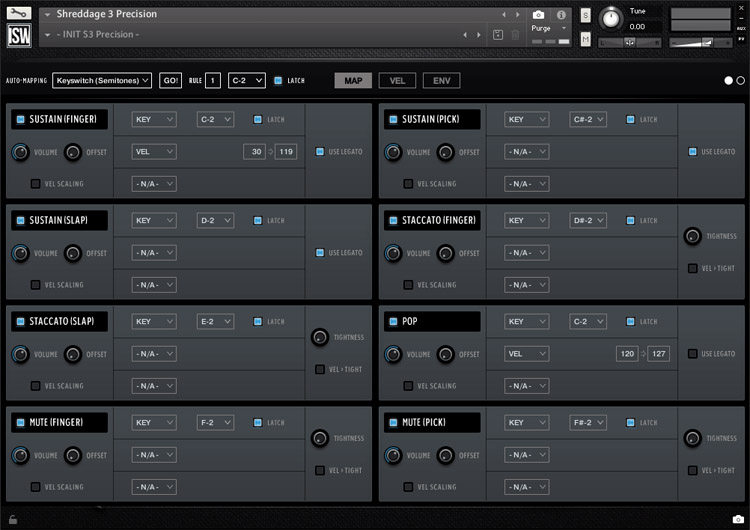Viewport: 750px width, 530px height.
Task: Solo the instrument with the S button
Action: tap(585, 15)
